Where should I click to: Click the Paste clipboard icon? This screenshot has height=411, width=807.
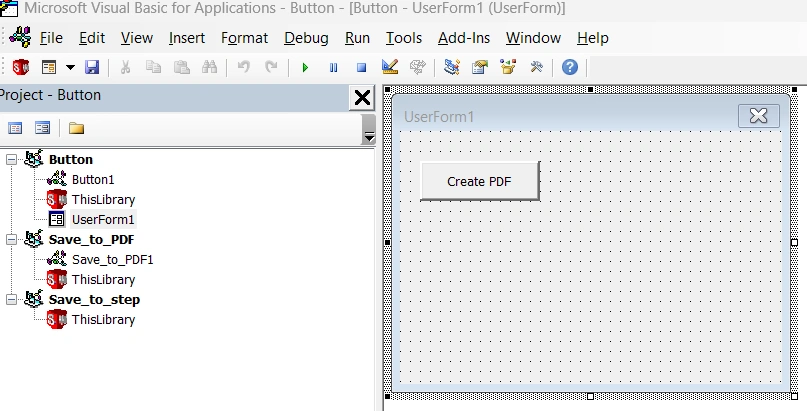point(181,67)
